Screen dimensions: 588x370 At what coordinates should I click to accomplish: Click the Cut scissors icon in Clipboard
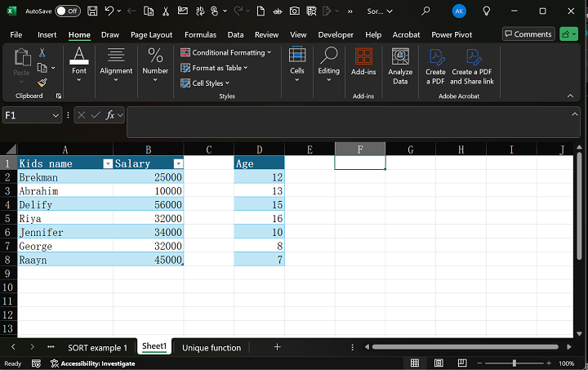tap(42, 53)
